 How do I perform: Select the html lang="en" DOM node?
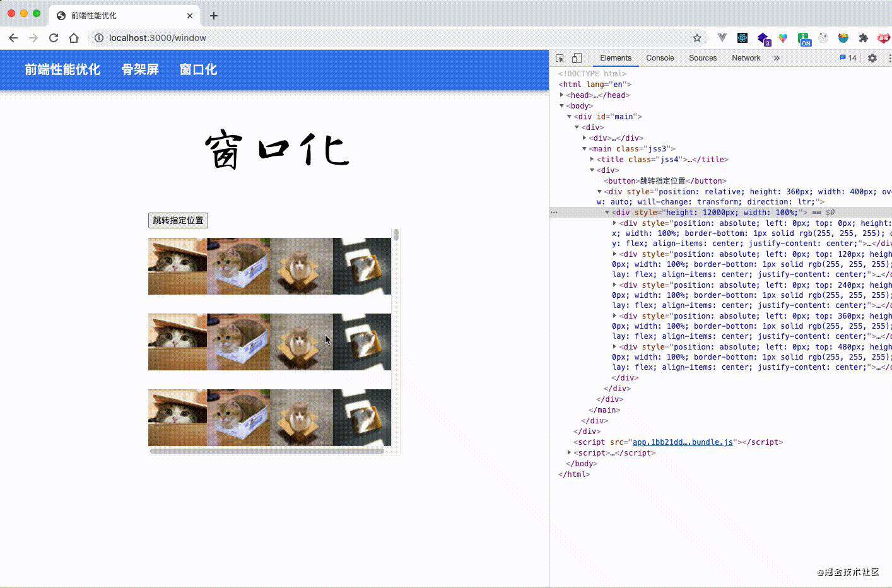click(595, 85)
